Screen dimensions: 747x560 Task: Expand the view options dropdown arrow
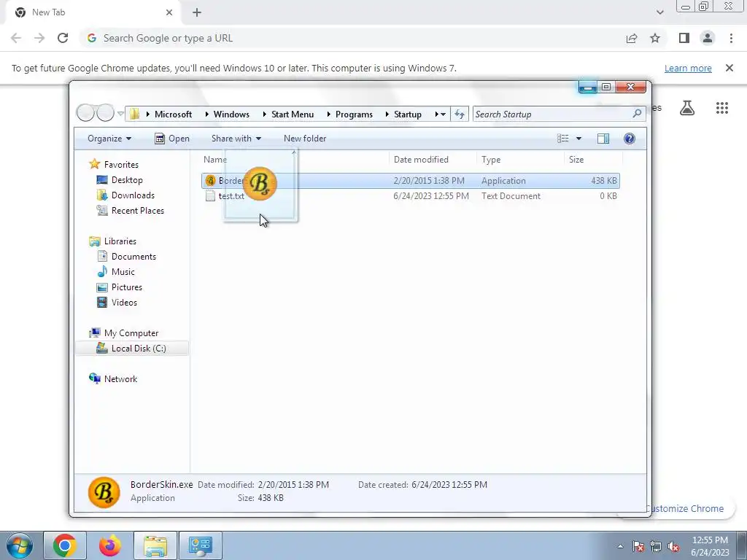click(x=578, y=139)
